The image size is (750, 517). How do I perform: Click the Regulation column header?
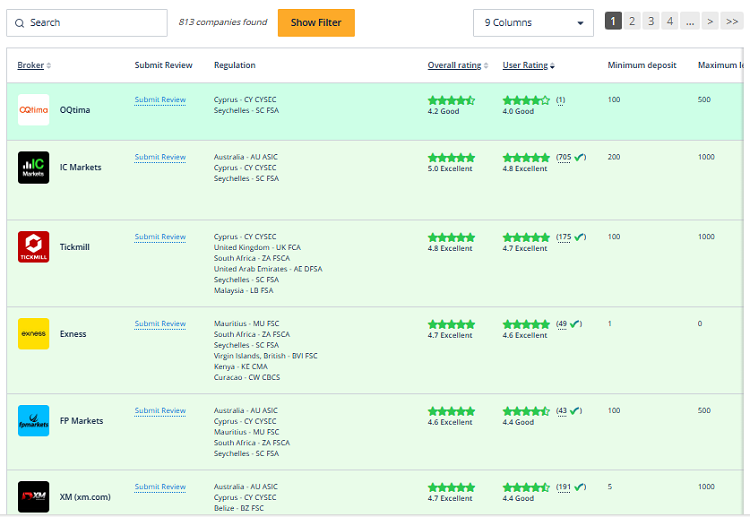pyautogui.click(x=234, y=65)
